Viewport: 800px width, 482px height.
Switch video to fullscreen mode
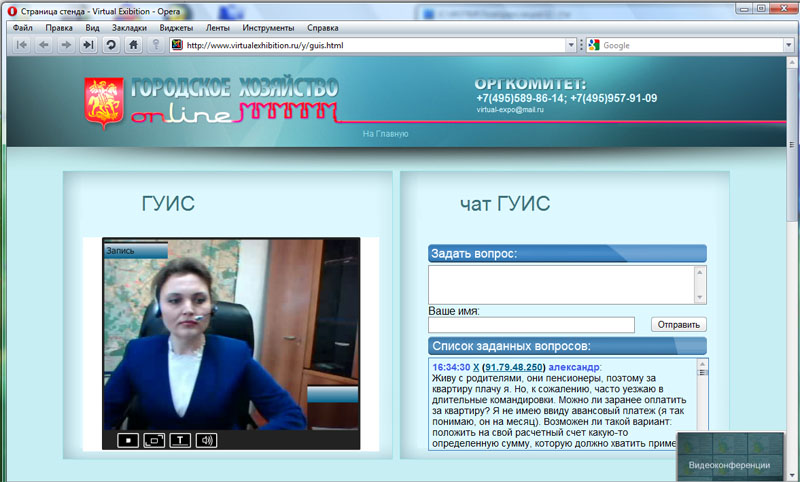[154, 440]
